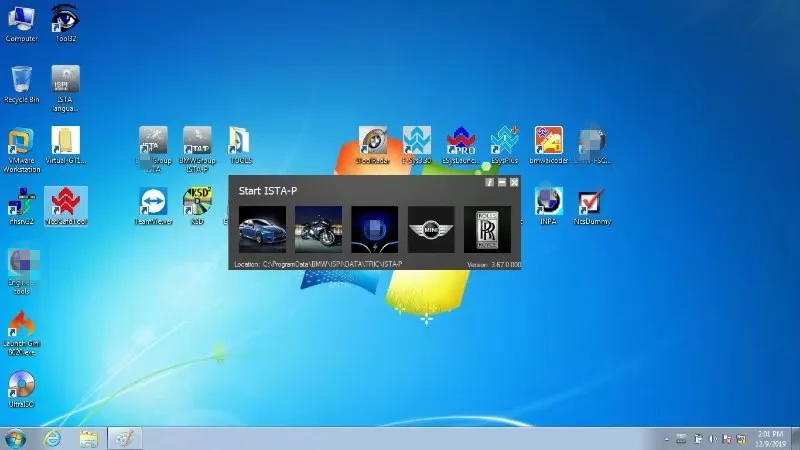Activate the ISTA-P launcher taskbar button
800x450 pixels.
124,439
